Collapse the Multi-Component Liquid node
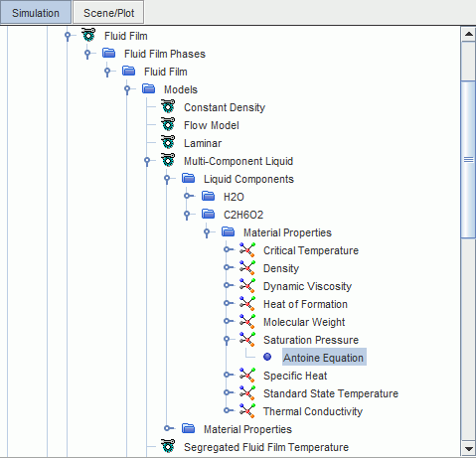This screenshot has width=476, height=458. coord(147,160)
